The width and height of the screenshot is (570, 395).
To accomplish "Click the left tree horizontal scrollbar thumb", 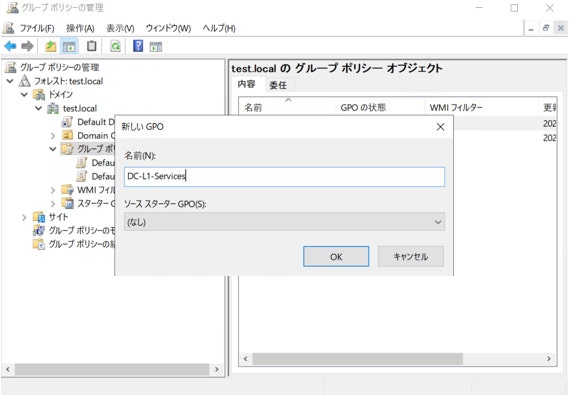I will point(112,369).
